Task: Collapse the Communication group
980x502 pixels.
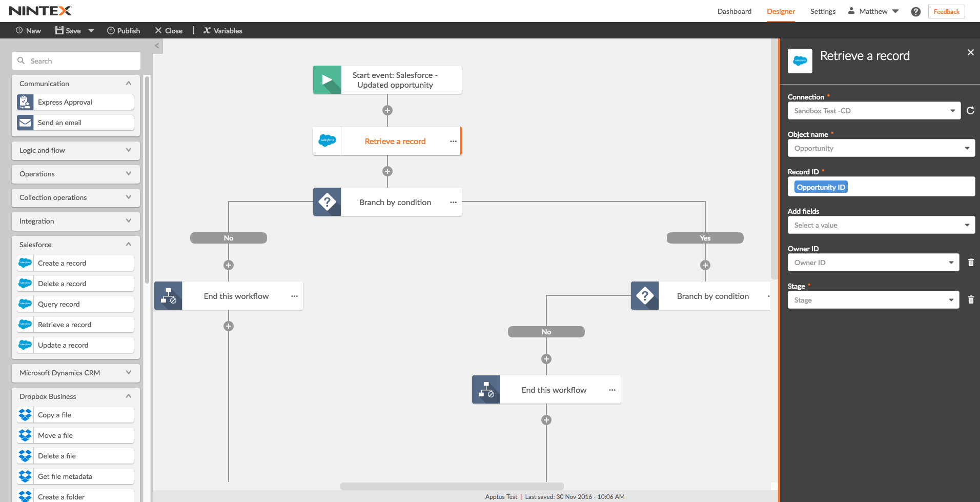Action: [x=129, y=84]
